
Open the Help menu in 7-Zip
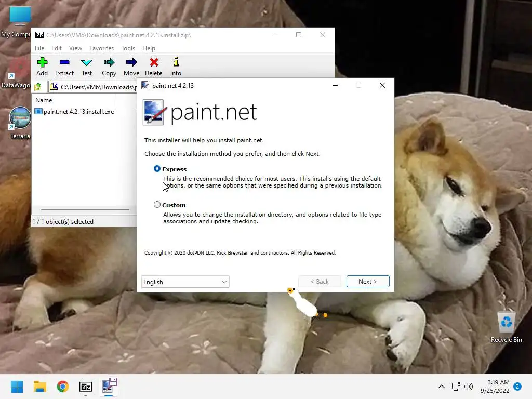(149, 48)
